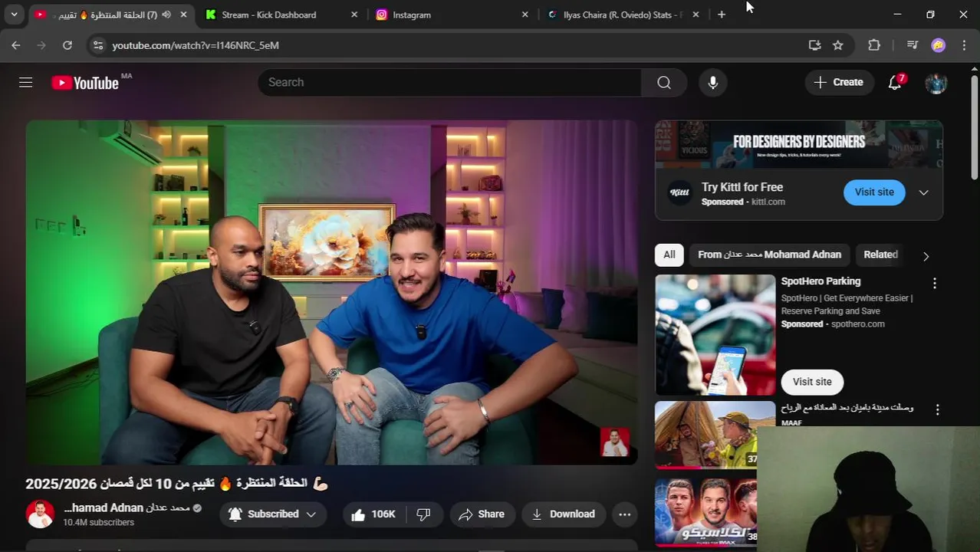The width and height of the screenshot is (980, 552).
Task: Open the tab search dropdown arrow
Action: coord(14,15)
